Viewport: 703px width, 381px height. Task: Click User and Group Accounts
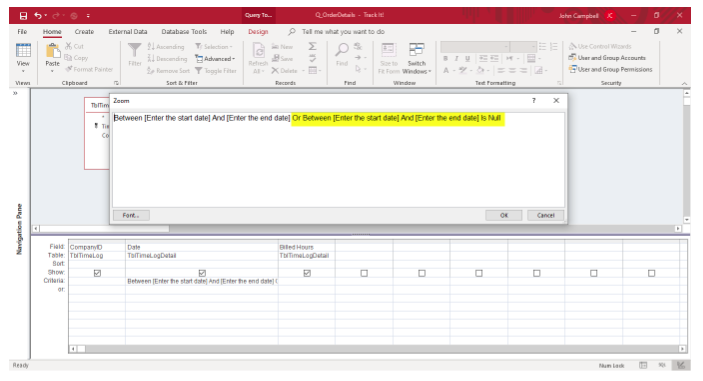click(607, 58)
